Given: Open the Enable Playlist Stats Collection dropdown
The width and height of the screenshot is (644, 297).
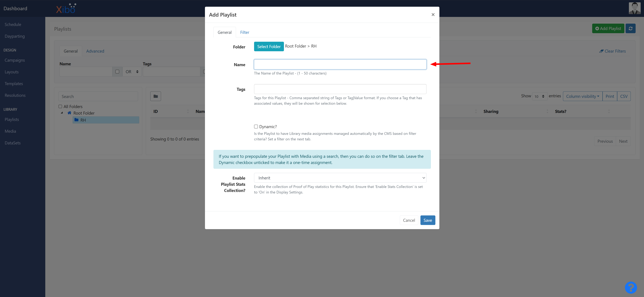Looking at the screenshot, I should click(340, 178).
